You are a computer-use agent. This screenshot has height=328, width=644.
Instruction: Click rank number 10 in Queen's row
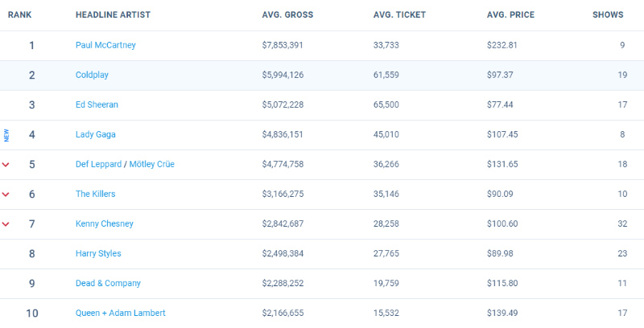[31, 314]
